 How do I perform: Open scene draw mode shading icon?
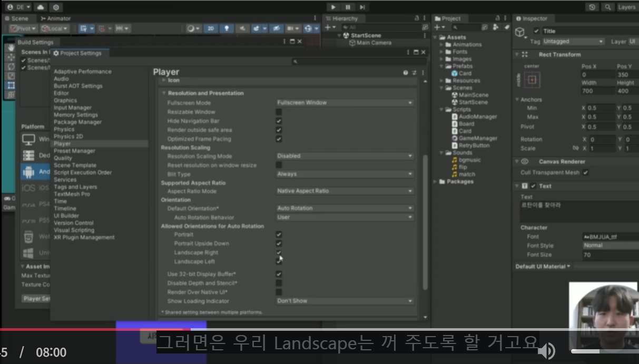[x=193, y=28]
